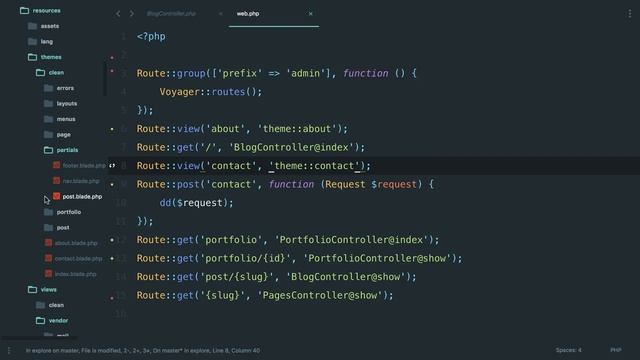
Task: Click the post.blade.php red file icon
Action: click(56, 196)
